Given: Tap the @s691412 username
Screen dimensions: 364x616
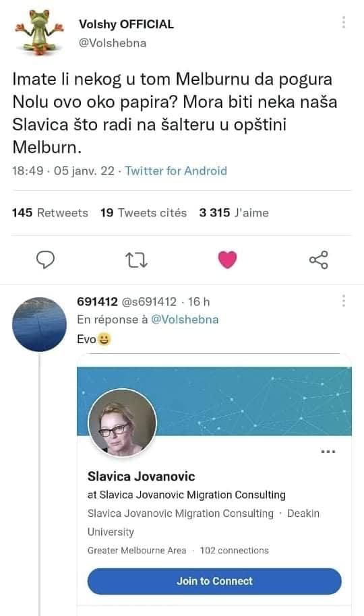Looking at the screenshot, I should point(149,302).
